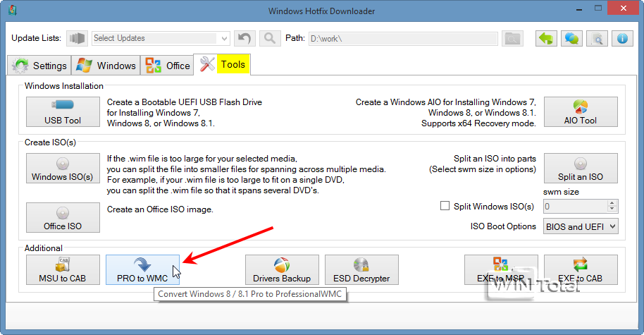Minimize the Windows Hotfix Downloader window
Image resolution: width=644 pixels, height=335 pixels.
tap(578, 8)
